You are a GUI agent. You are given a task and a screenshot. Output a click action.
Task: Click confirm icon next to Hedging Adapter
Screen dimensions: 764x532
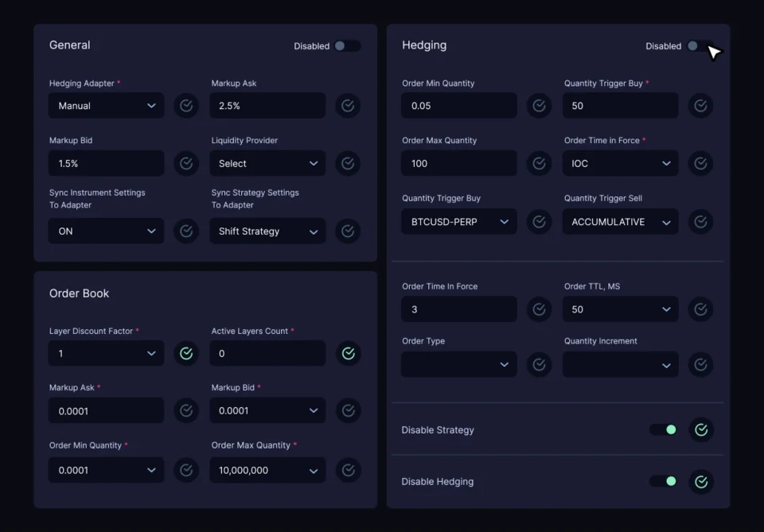click(x=186, y=106)
